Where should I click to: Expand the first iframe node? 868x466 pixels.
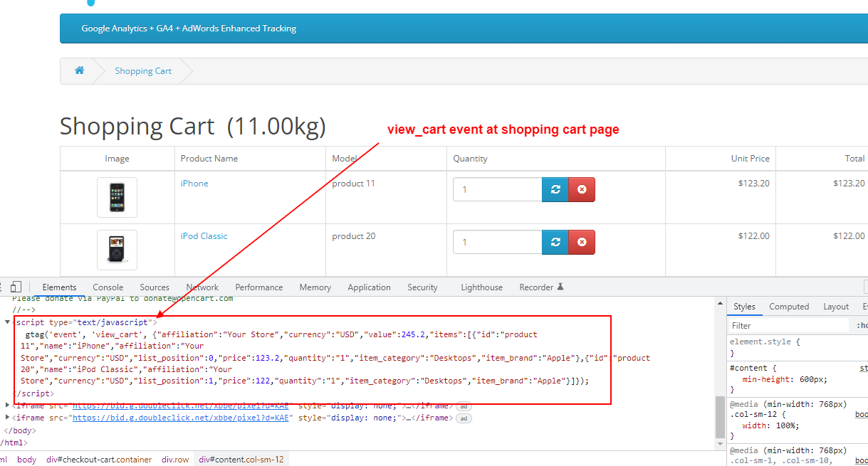tap(8, 406)
